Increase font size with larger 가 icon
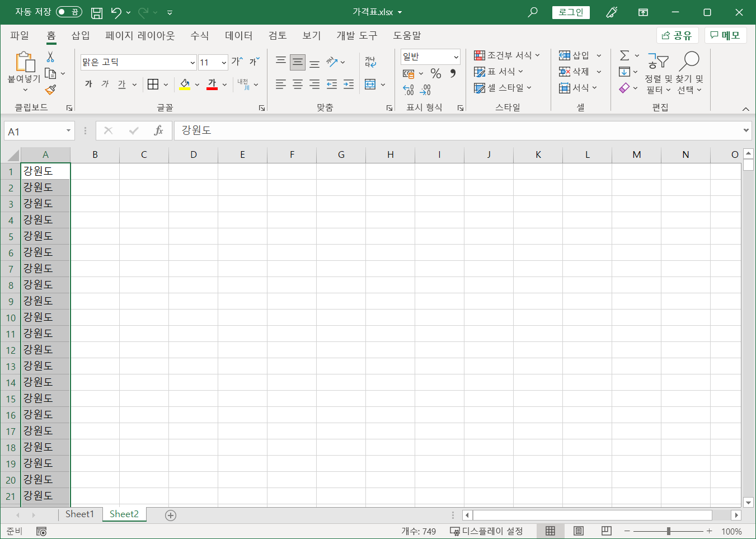This screenshot has height=539, width=756. (x=237, y=62)
